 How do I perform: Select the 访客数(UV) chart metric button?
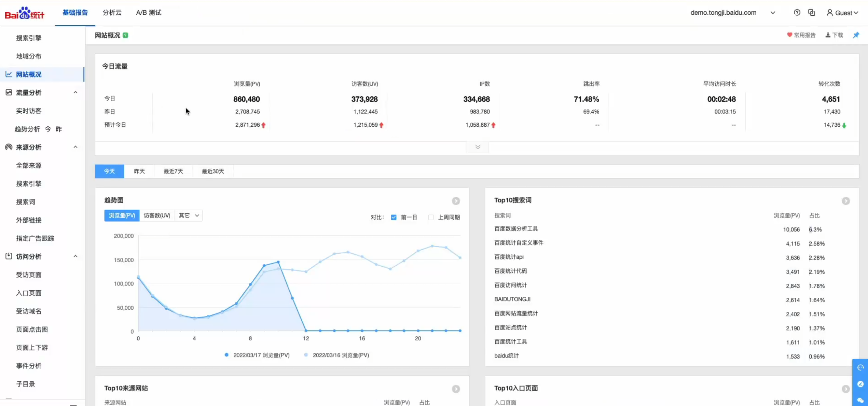tap(157, 215)
